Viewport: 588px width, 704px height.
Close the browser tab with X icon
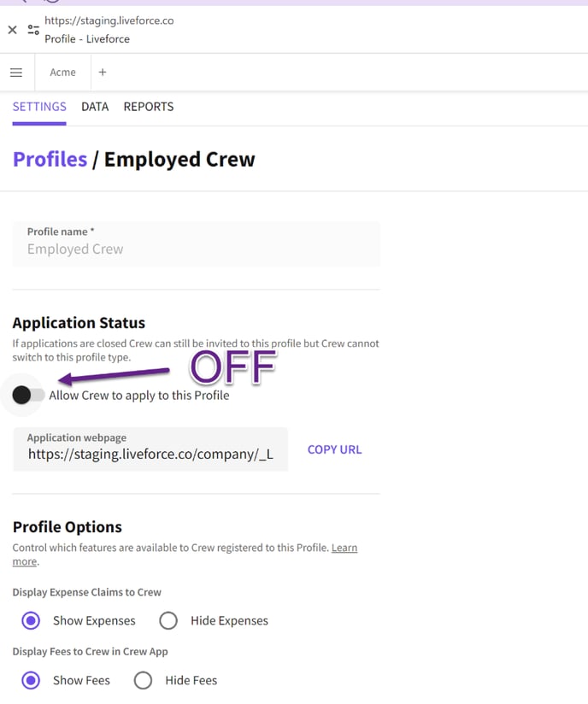coord(12,30)
